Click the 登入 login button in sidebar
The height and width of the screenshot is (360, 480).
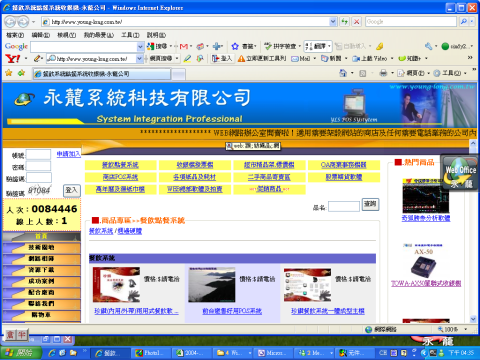coord(72,190)
